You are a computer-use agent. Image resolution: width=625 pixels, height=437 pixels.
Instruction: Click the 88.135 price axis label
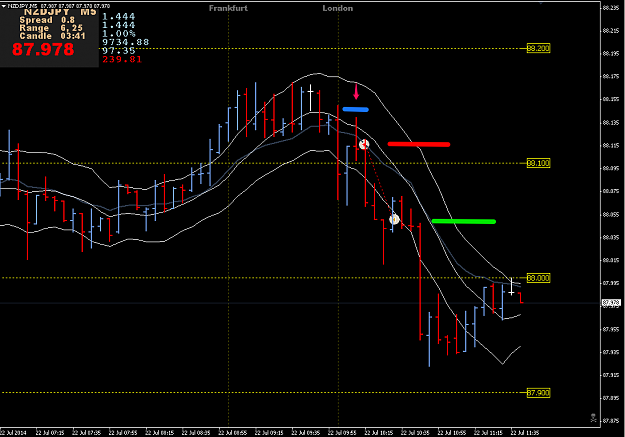pyautogui.click(x=611, y=122)
